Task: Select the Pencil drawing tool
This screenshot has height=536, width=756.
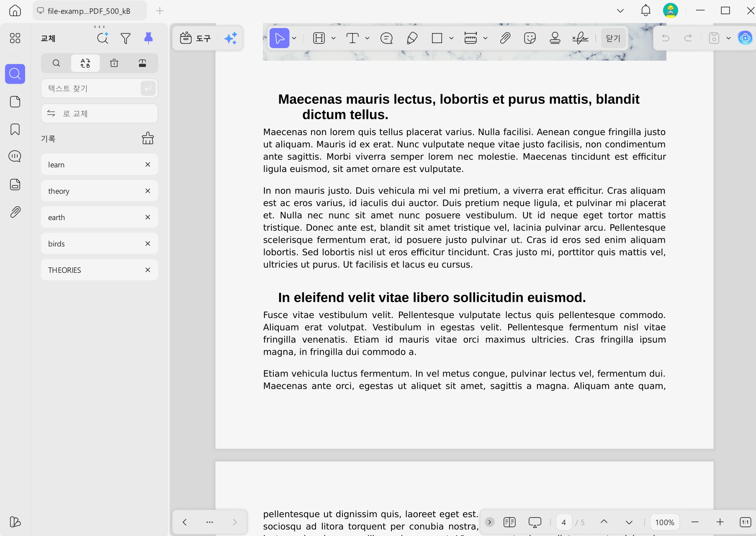Action: 412,38
